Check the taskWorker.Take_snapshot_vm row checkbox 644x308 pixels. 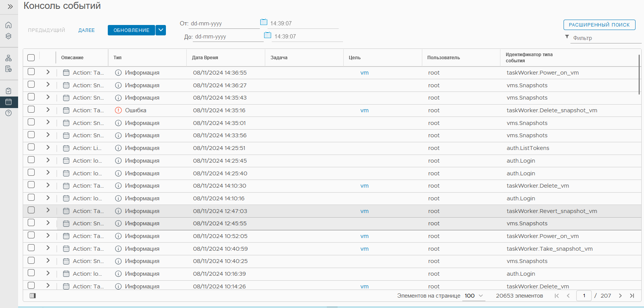[31, 248]
